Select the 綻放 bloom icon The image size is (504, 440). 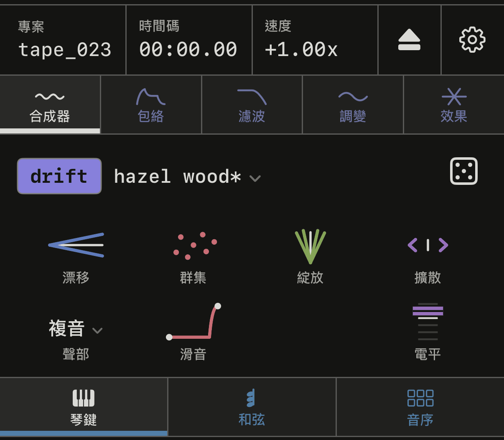tap(310, 246)
